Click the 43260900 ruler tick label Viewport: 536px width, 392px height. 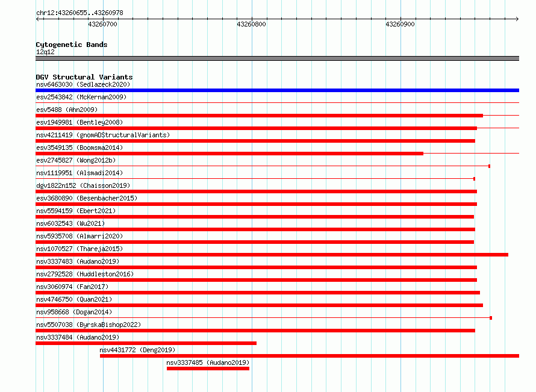[400, 24]
